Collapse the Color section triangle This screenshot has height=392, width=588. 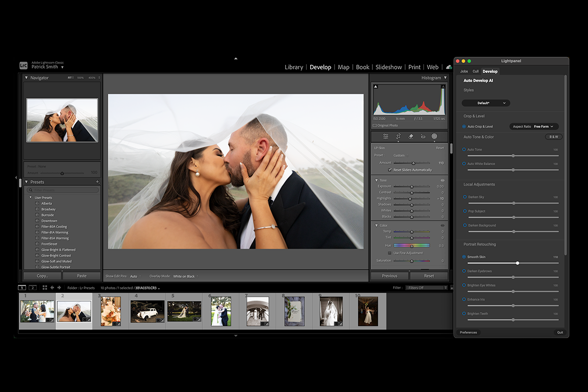point(376,225)
